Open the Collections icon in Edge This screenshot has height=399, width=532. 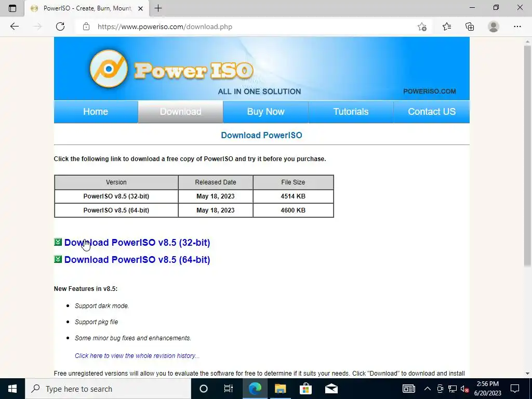470,26
